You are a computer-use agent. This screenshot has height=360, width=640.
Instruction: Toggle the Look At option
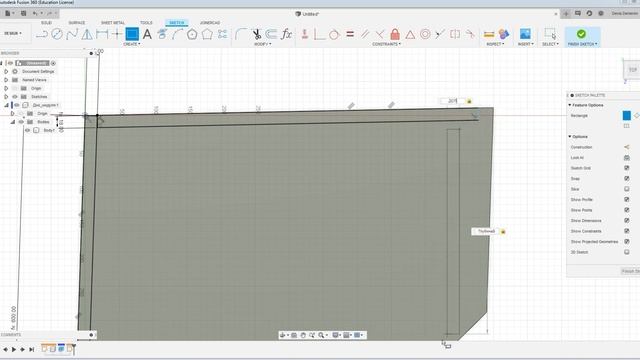[627, 158]
